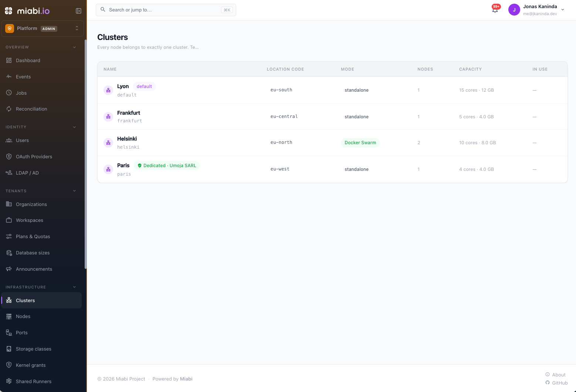Click the miabi.io logo

pyautogui.click(x=27, y=11)
